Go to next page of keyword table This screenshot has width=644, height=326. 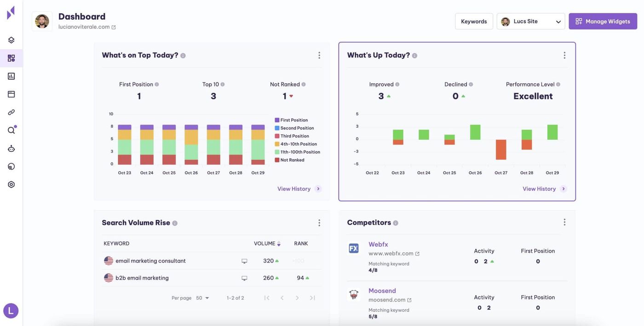(297, 298)
